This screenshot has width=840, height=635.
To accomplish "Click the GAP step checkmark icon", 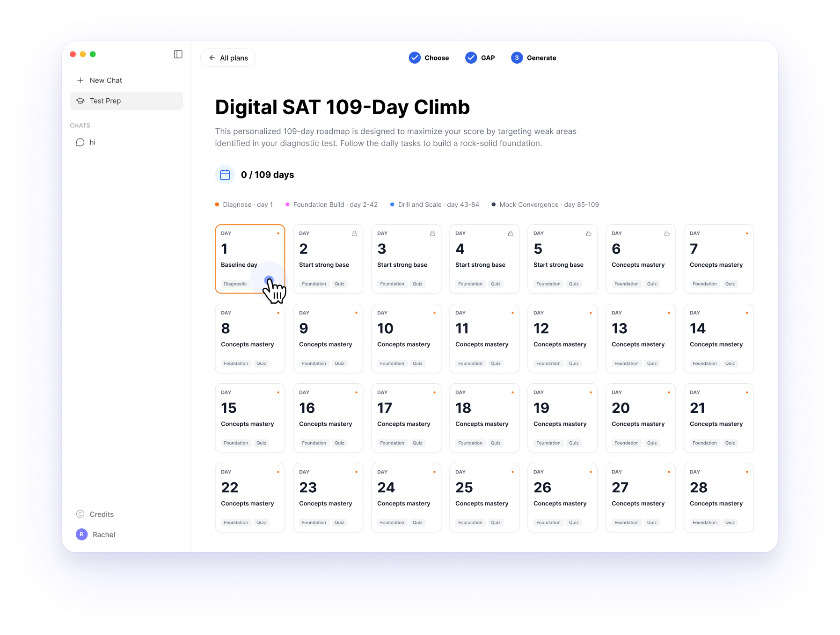I will click(x=471, y=58).
